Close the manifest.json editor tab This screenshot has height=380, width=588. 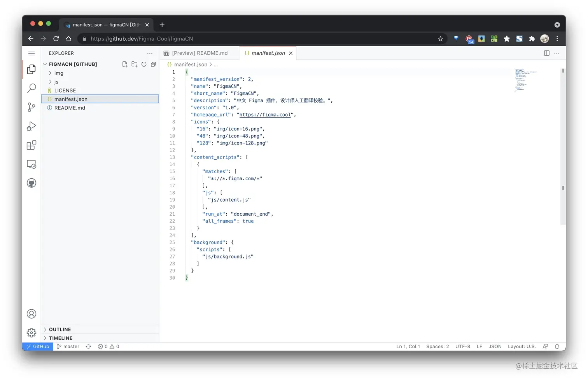[x=290, y=53]
